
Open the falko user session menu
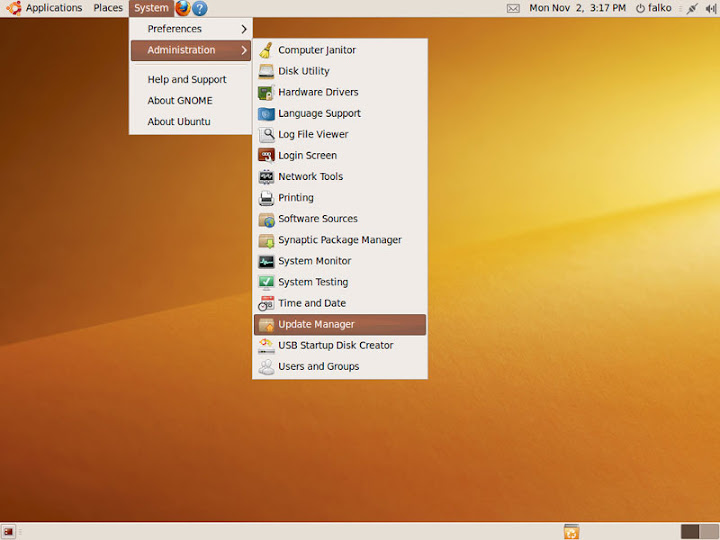pos(653,8)
